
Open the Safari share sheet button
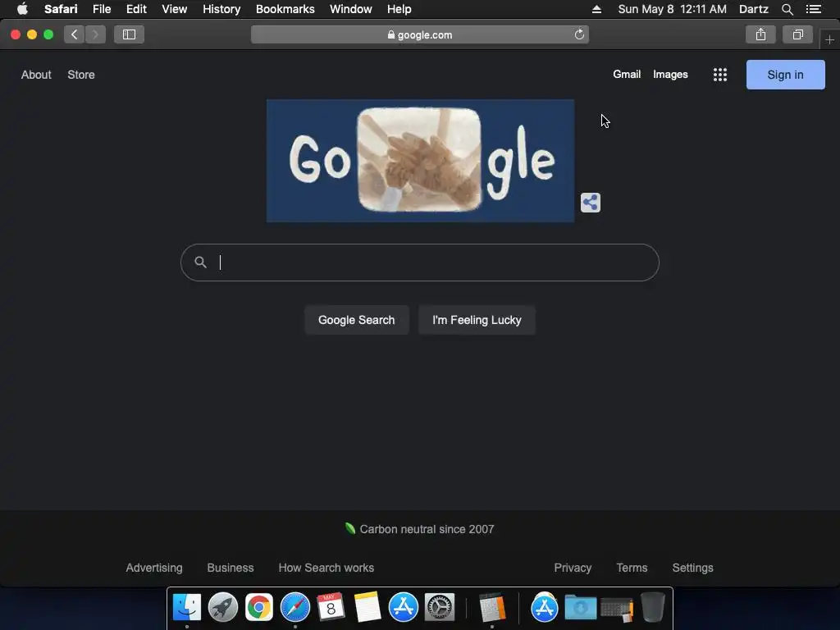click(x=760, y=34)
